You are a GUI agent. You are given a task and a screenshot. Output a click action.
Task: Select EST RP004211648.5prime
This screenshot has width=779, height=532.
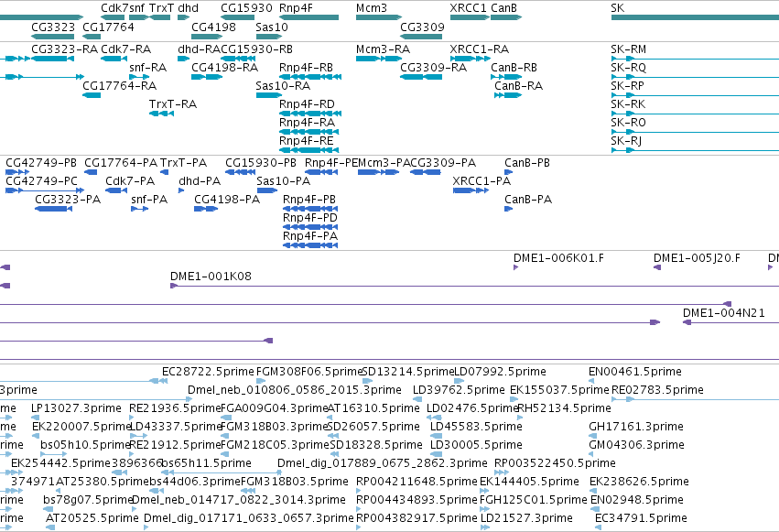click(359, 492)
